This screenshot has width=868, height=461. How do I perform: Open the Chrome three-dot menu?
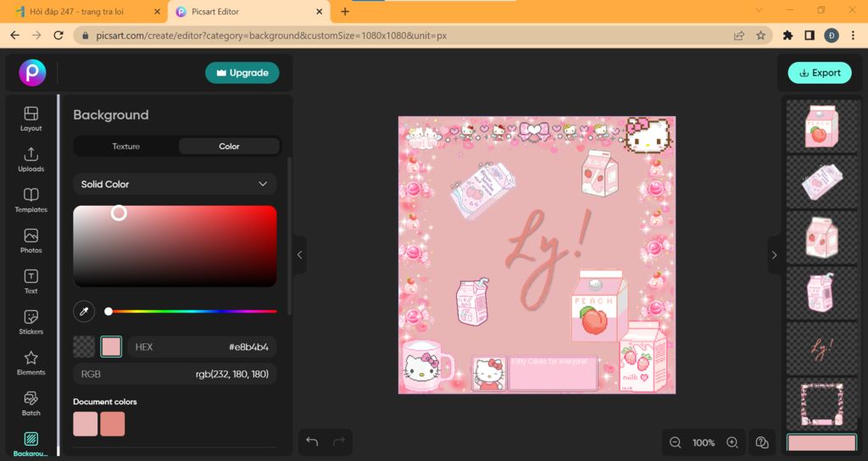(x=853, y=36)
